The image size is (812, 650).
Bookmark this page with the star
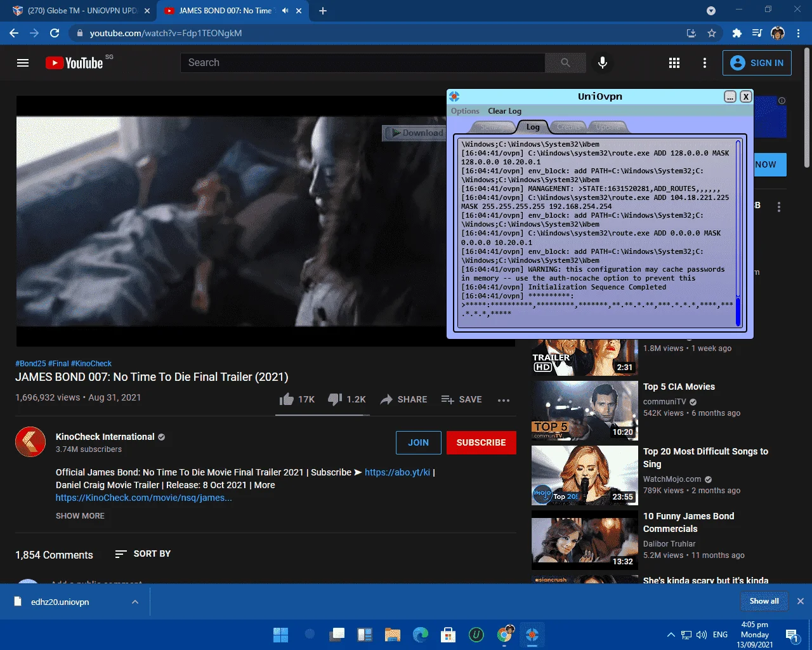tap(712, 33)
